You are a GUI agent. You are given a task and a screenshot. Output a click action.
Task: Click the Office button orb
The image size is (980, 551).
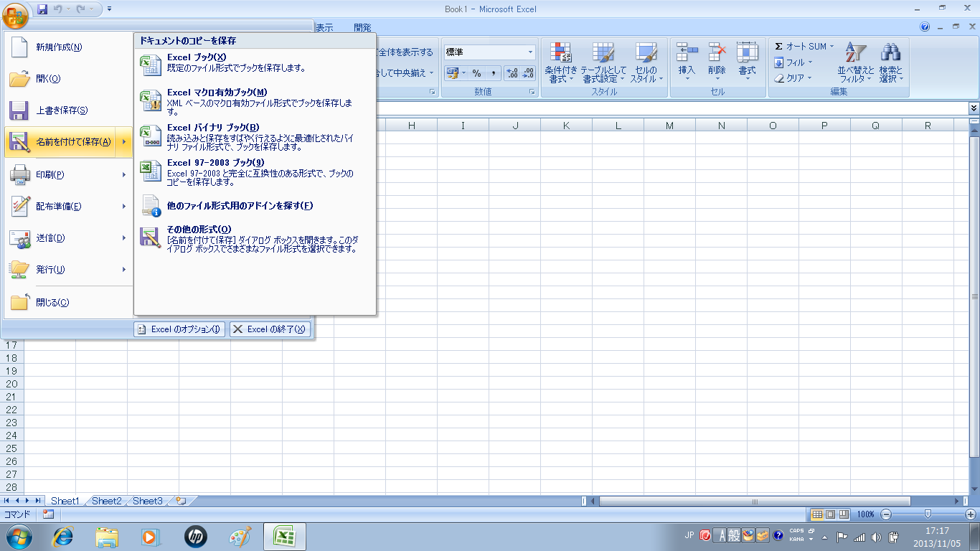click(15, 13)
